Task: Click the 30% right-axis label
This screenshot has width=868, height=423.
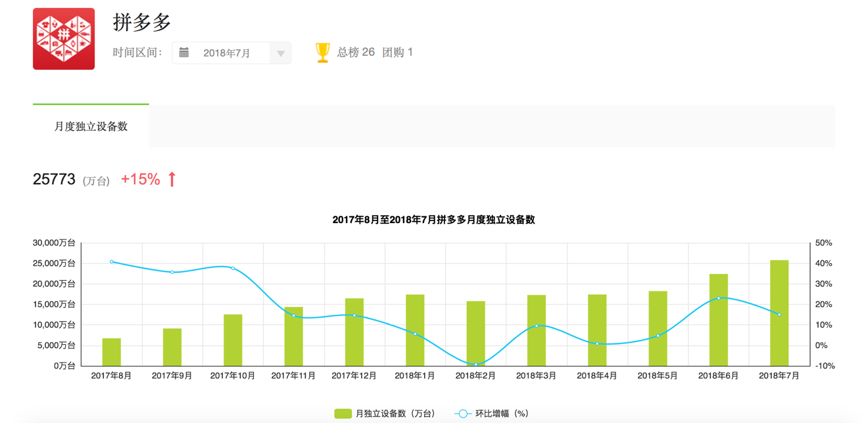Action: click(x=824, y=284)
